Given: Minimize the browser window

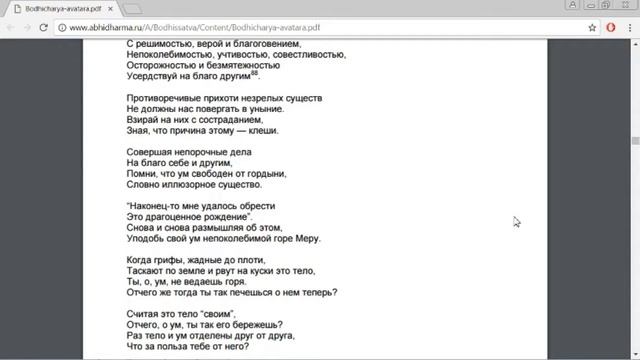Looking at the screenshot, I should [591, 5].
